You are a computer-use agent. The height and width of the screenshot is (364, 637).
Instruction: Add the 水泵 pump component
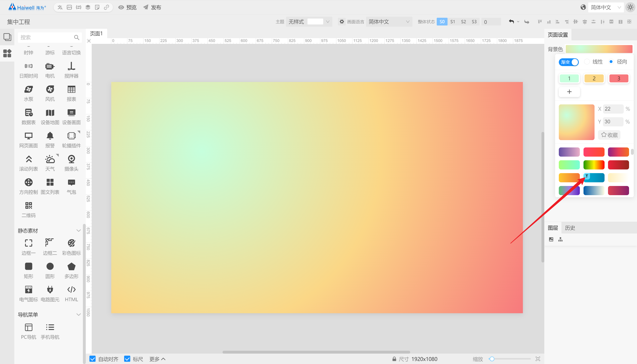pyautogui.click(x=29, y=94)
